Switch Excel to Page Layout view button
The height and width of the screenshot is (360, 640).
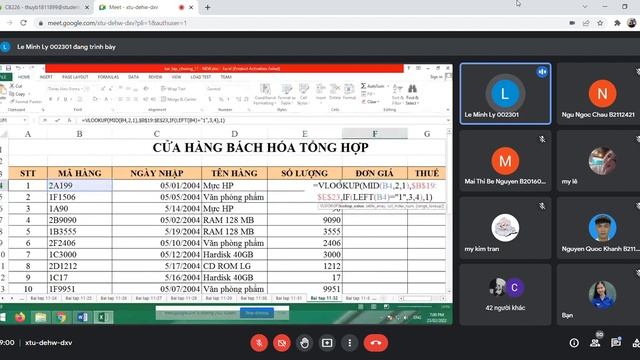373,307
